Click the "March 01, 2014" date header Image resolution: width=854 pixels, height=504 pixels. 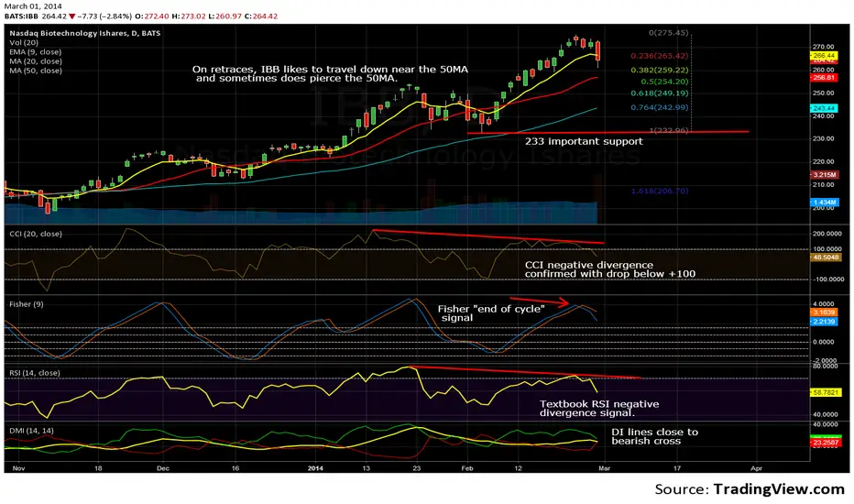click(x=32, y=6)
